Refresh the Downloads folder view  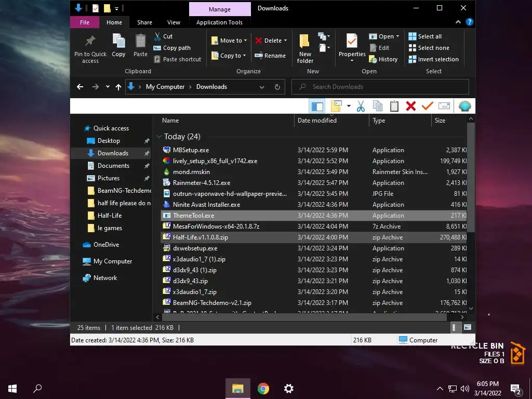[277, 87]
